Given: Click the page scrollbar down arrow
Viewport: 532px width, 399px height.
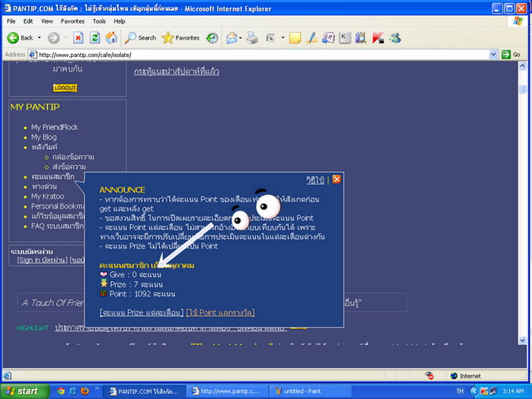Looking at the screenshot, I should (x=523, y=340).
